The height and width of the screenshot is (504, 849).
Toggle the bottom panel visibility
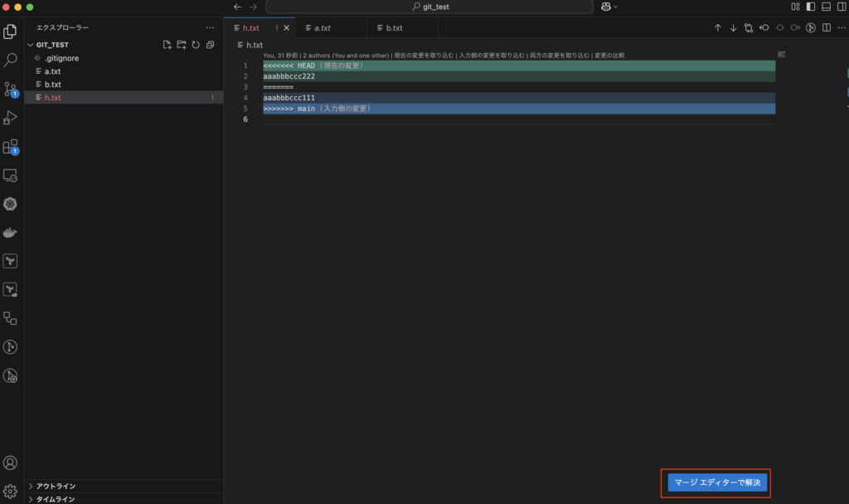827,7
